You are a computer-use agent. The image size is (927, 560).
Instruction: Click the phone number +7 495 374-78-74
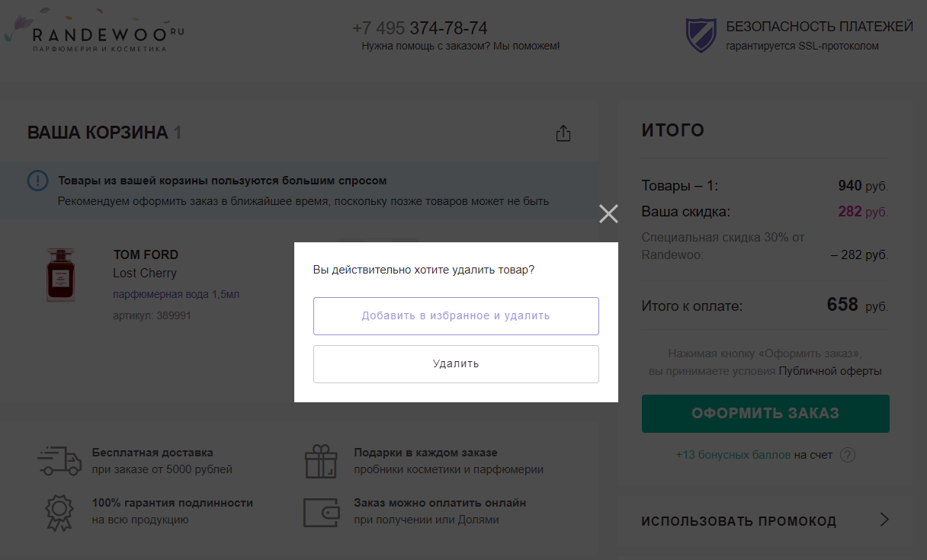pos(420,28)
